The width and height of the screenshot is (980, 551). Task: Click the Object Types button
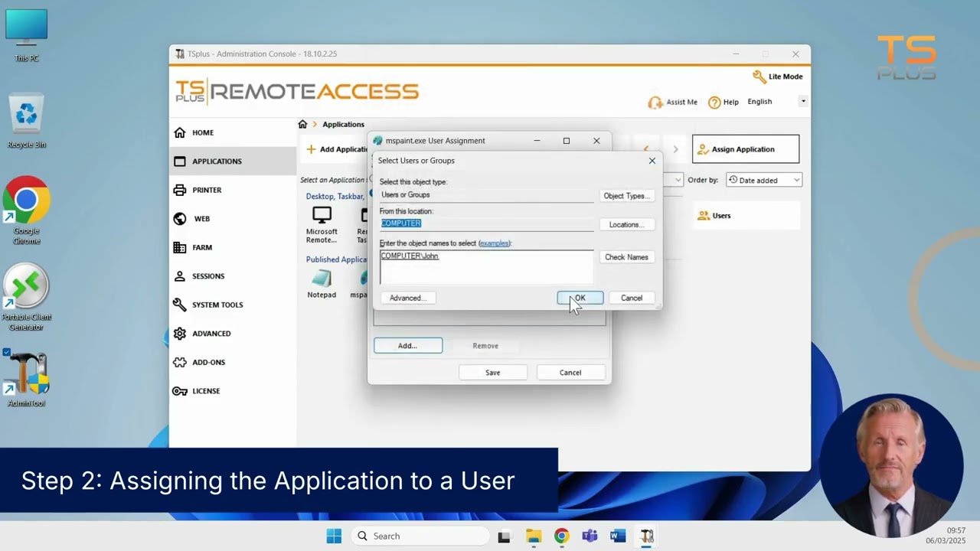[626, 196]
